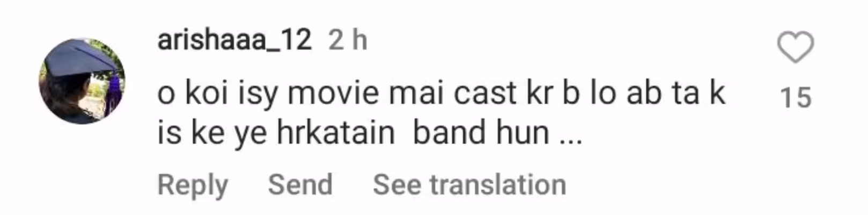Open arishaaa_12's profile picture
This screenshot has width=868, height=215.
(82, 81)
